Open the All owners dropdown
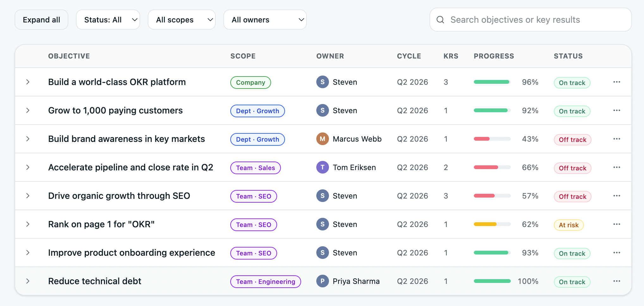644x306 pixels. 265,20
